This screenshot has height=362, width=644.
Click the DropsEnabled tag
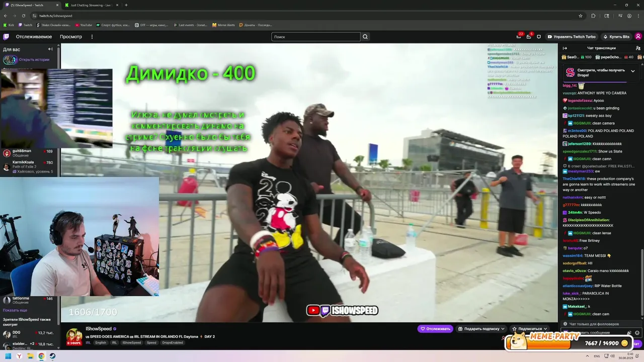pyautogui.click(x=173, y=342)
